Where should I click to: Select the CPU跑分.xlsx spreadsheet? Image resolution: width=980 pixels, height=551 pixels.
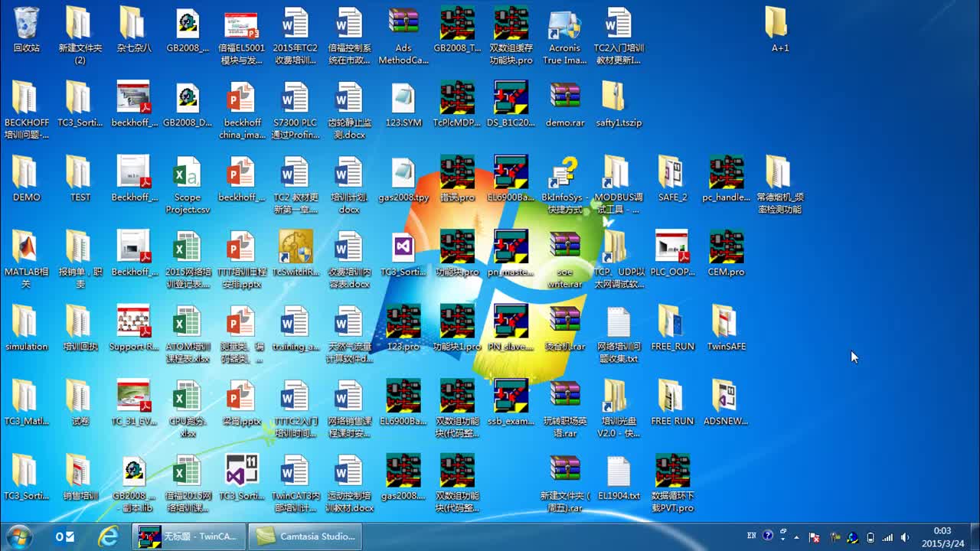click(x=188, y=409)
